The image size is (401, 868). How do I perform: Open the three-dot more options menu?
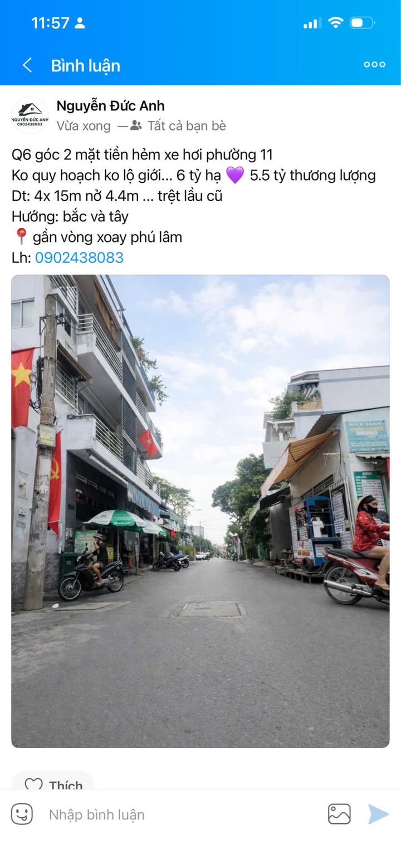point(374,65)
